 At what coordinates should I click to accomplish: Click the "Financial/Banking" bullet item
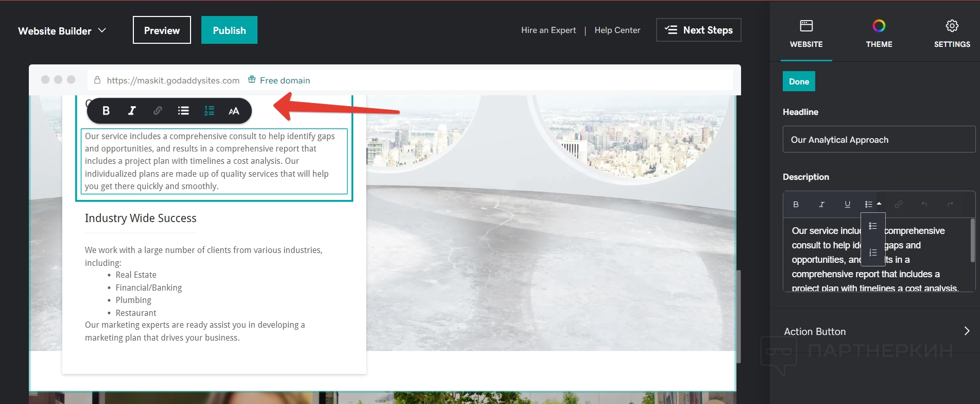(x=149, y=288)
